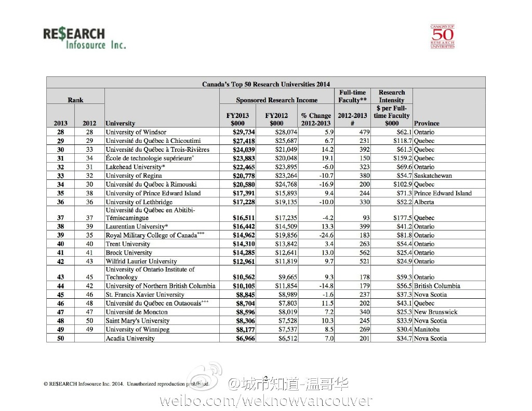532x411 pixels.
Task: Select Lakehead University row name
Action: point(135,167)
